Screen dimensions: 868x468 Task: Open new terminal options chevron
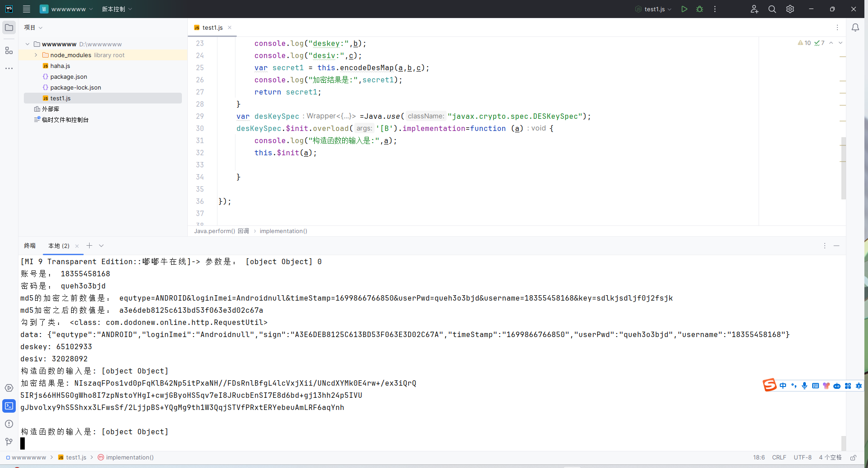[101, 246]
